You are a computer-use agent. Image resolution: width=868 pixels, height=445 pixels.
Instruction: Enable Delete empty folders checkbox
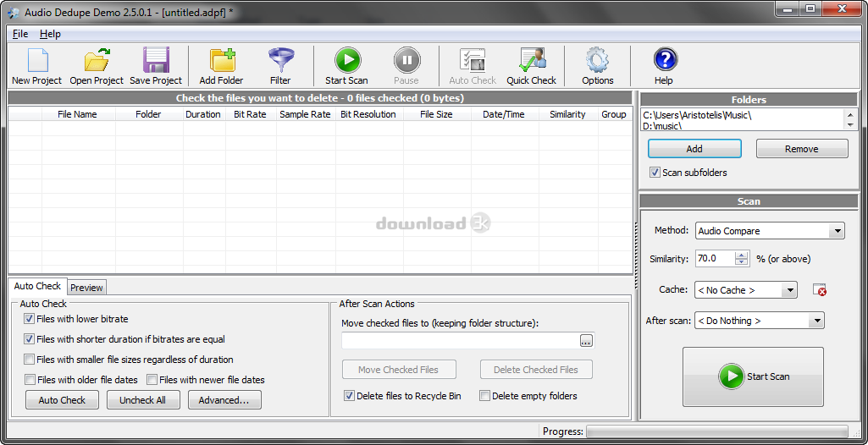click(x=484, y=396)
